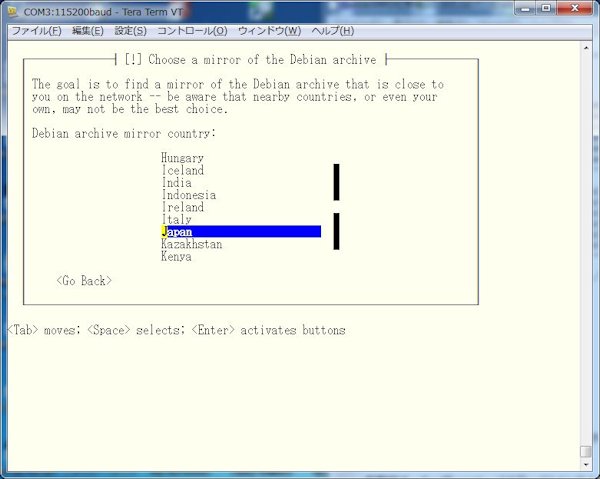Click the terminal scrollbar down arrow
The image size is (600, 479).
tap(586, 465)
